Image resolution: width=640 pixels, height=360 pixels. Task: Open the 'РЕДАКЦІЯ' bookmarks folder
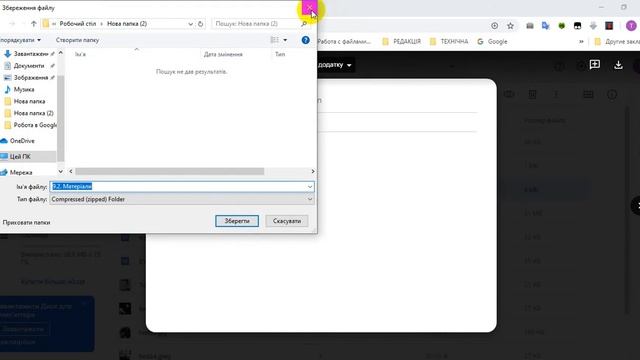(402, 42)
